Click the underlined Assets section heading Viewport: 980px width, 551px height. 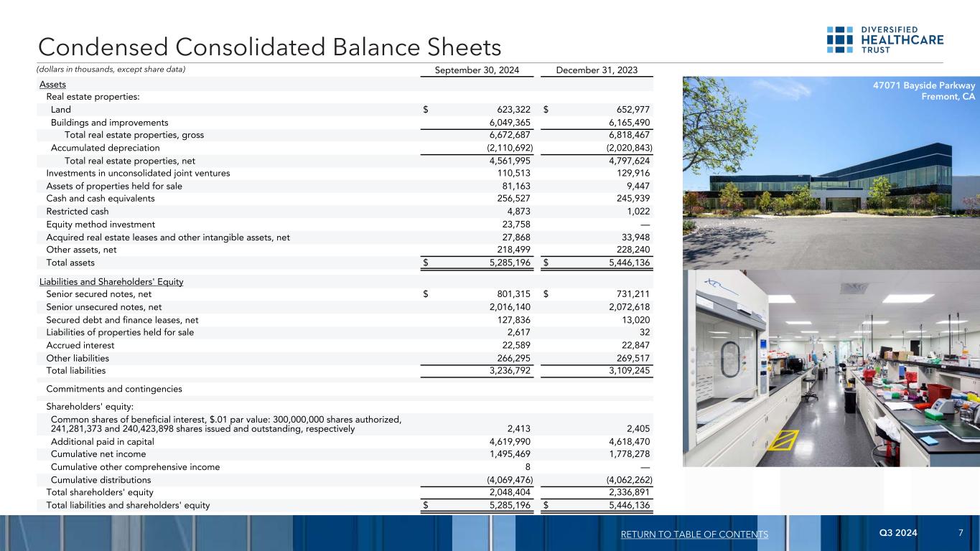pos(52,85)
